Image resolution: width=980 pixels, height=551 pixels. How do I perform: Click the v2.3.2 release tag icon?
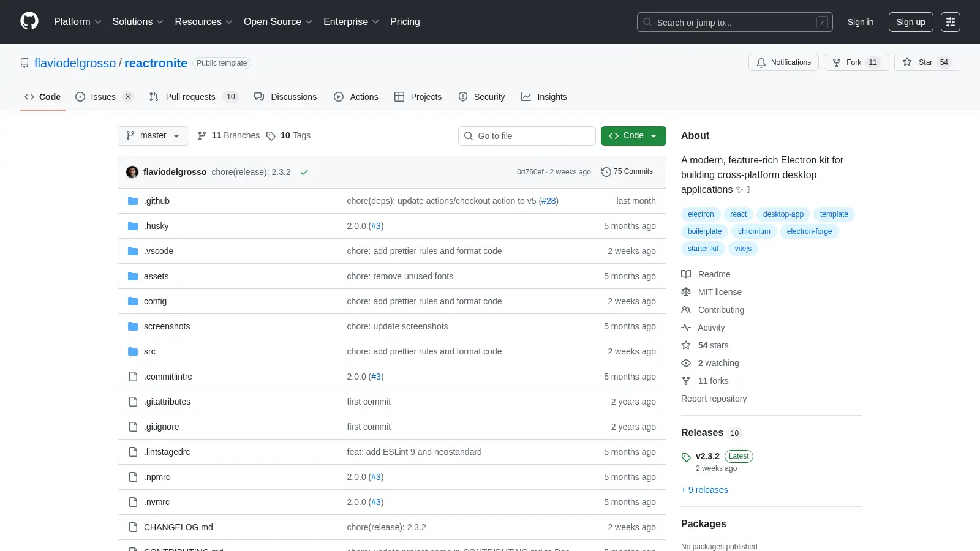coord(686,457)
